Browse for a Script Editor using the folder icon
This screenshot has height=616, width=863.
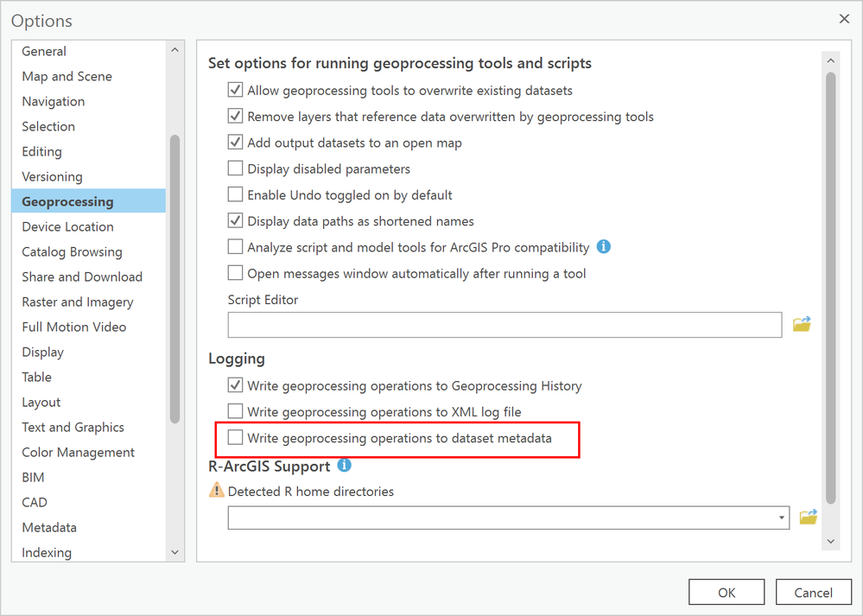(802, 324)
